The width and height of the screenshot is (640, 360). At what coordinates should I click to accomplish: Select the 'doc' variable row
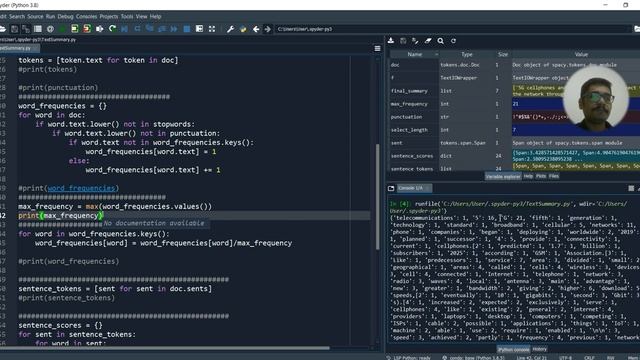(x=514, y=65)
